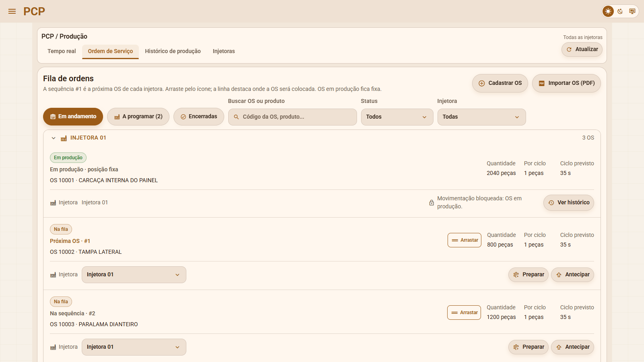Click text OS 10001 · CARCAÇA INTERNA DO PAINEL
The width and height of the screenshot is (644, 362).
(x=104, y=180)
